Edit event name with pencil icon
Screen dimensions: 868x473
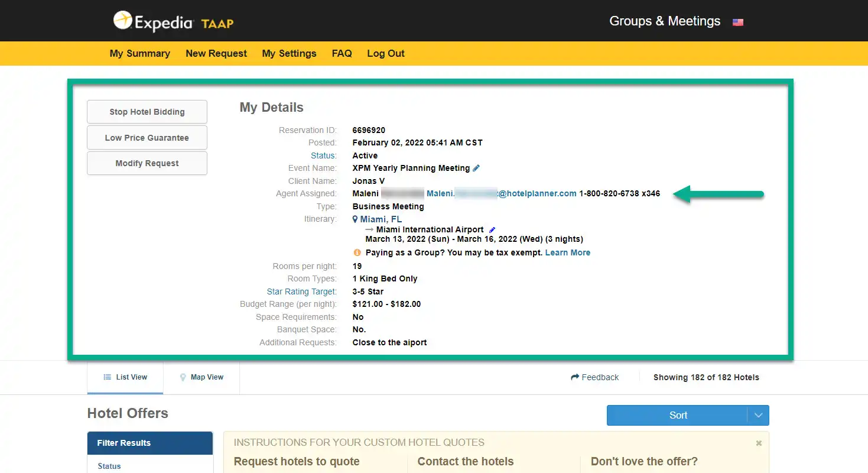(x=476, y=168)
